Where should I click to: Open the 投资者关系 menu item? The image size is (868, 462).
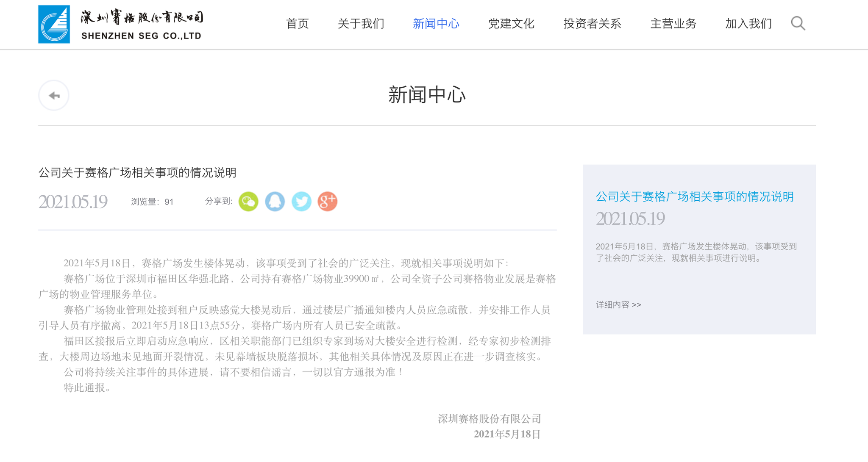[x=593, y=24]
